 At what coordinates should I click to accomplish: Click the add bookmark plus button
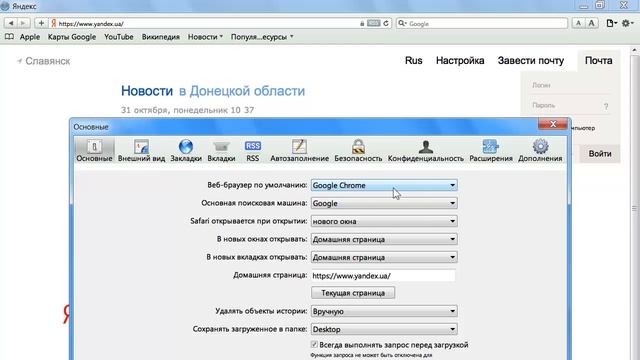point(41,23)
